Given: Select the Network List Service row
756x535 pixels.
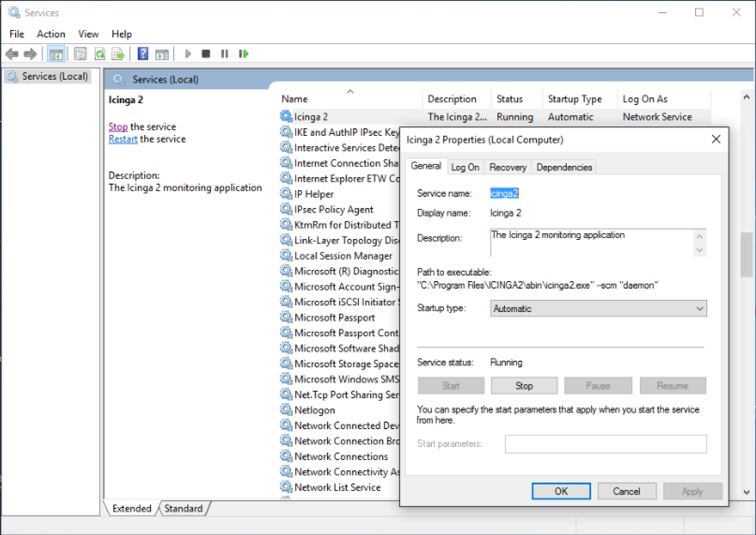Looking at the screenshot, I should [x=340, y=488].
